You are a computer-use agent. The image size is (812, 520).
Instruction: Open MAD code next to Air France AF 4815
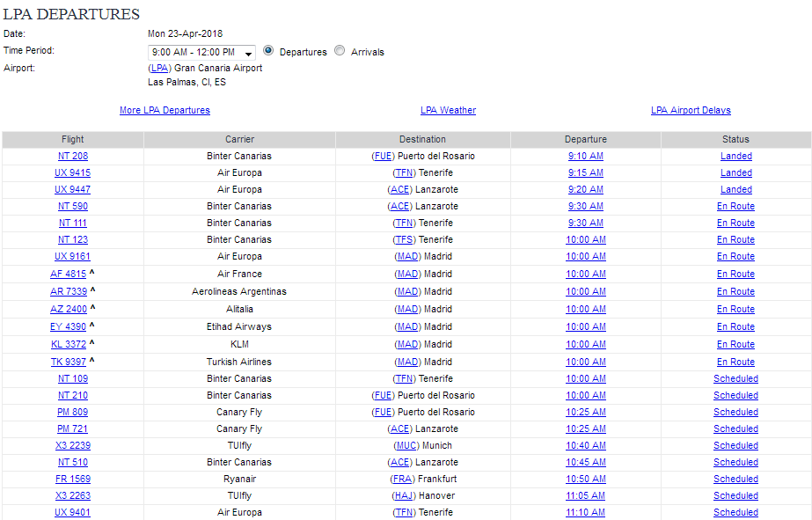tap(407, 274)
